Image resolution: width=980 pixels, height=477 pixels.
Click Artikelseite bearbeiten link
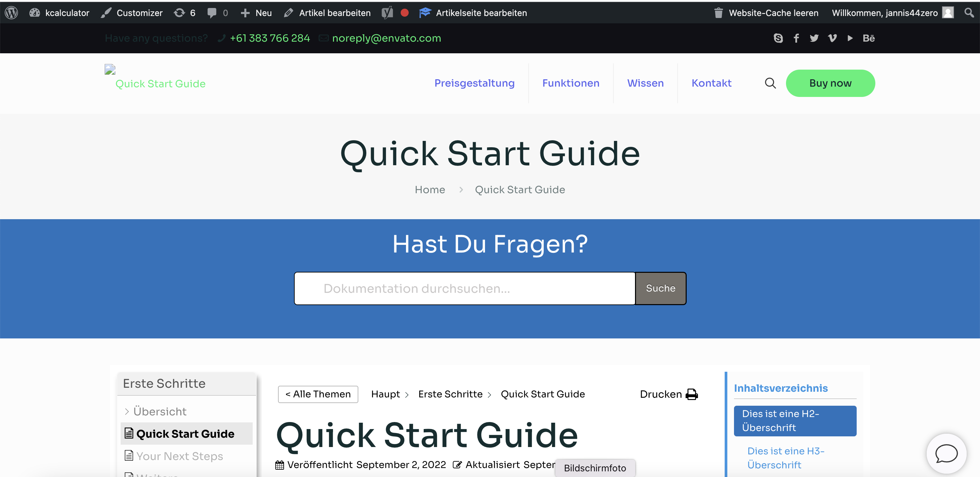tap(473, 13)
